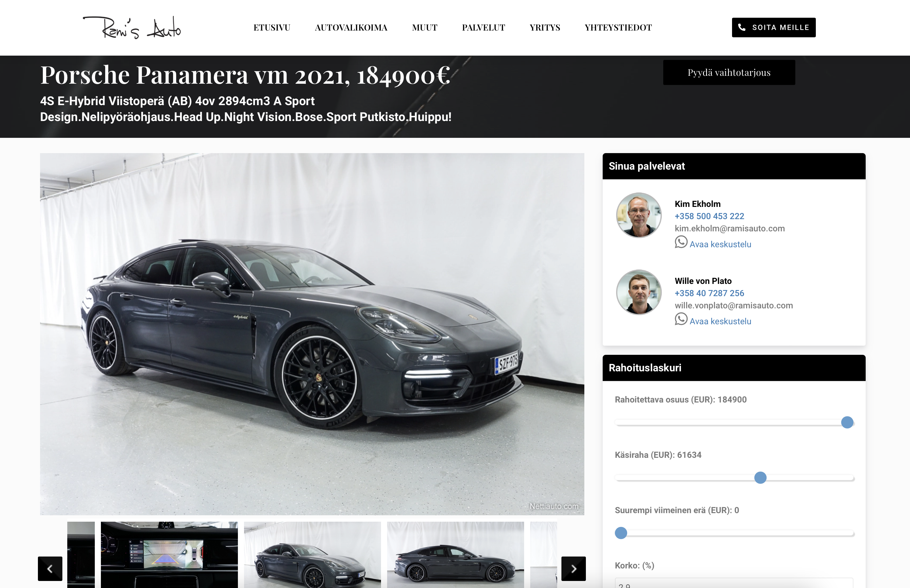Image resolution: width=910 pixels, height=588 pixels.
Task: Click the Korko percentage input field
Action: [x=734, y=583]
